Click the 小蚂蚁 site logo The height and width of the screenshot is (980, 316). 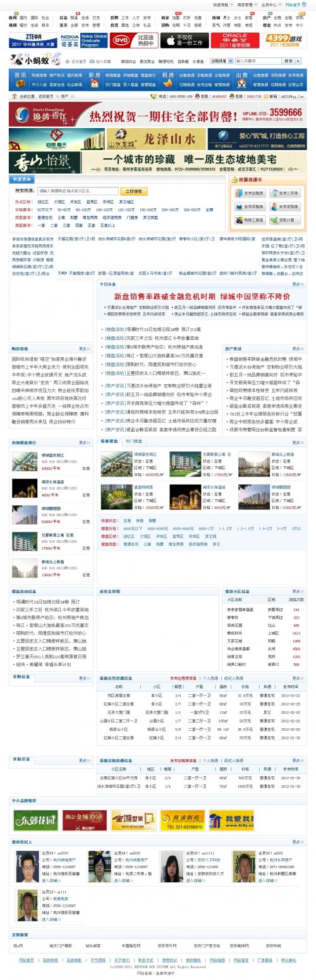tap(35, 61)
